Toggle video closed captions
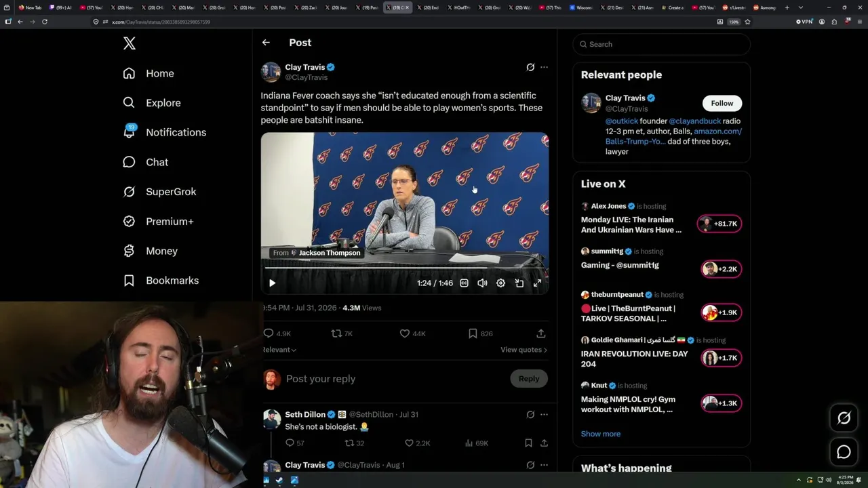The width and height of the screenshot is (868, 488). tap(464, 283)
